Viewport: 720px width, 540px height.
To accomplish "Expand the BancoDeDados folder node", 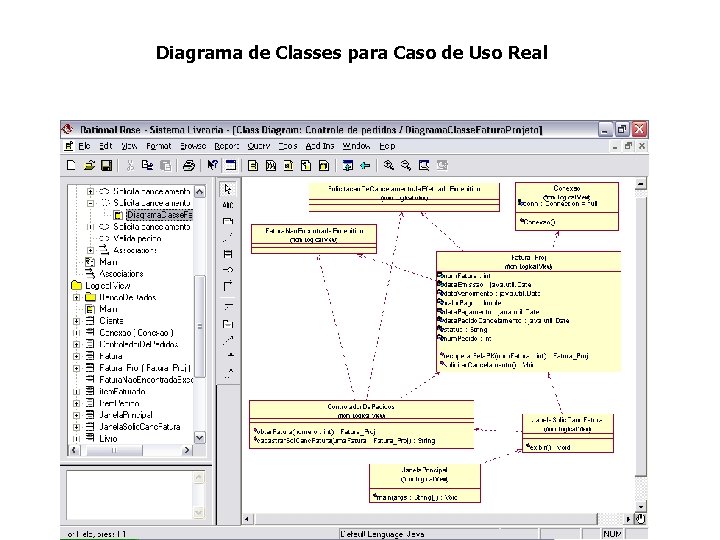I will (x=77, y=298).
